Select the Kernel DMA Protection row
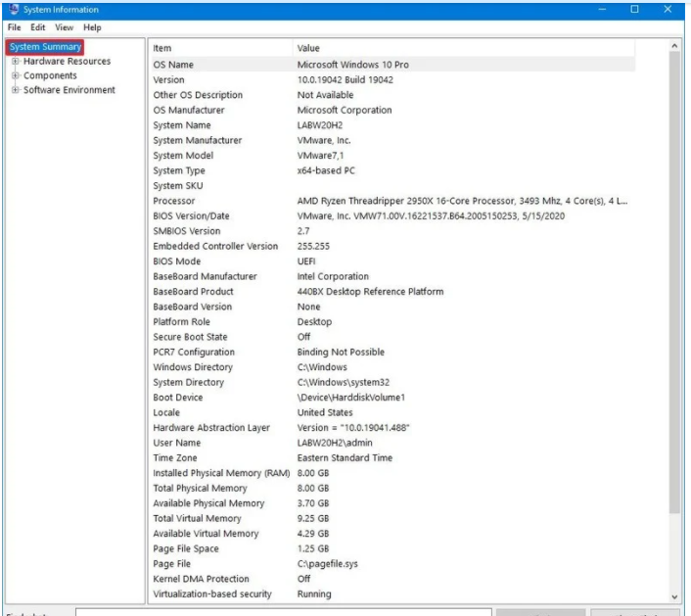 click(x=392, y=579)
